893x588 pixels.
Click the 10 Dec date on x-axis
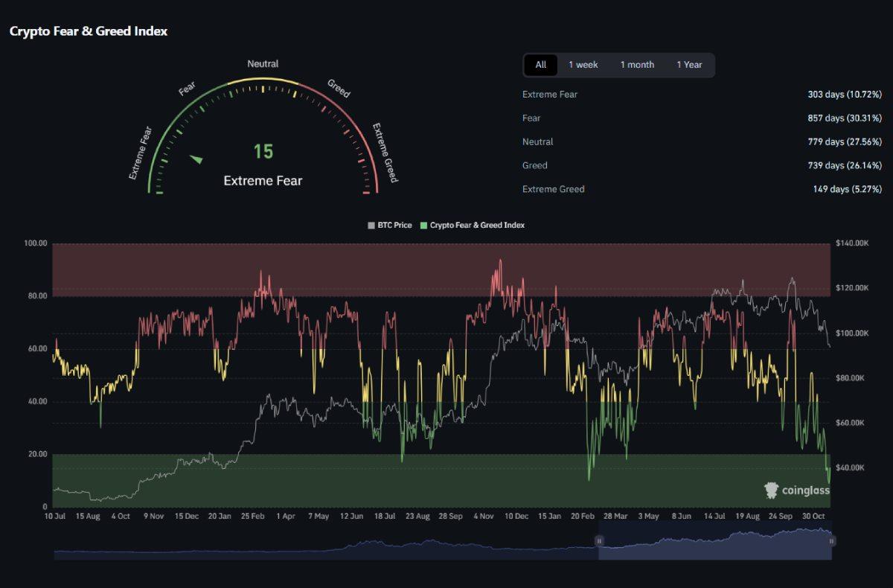coord(516,516)
